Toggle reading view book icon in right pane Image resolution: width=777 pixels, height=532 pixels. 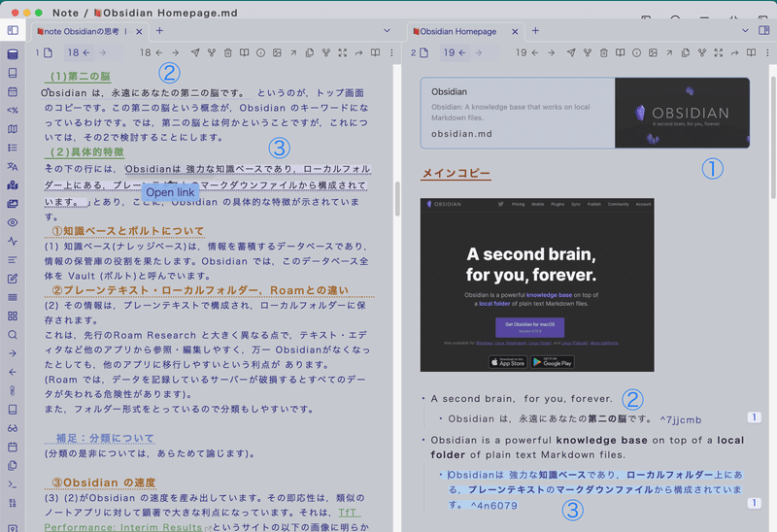(751, 52)
